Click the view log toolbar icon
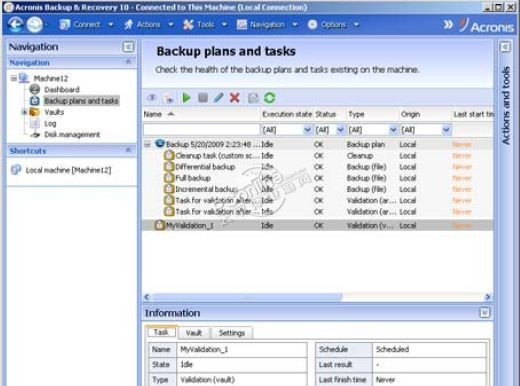The image size is (520, 386). click(x=253, y=98)
